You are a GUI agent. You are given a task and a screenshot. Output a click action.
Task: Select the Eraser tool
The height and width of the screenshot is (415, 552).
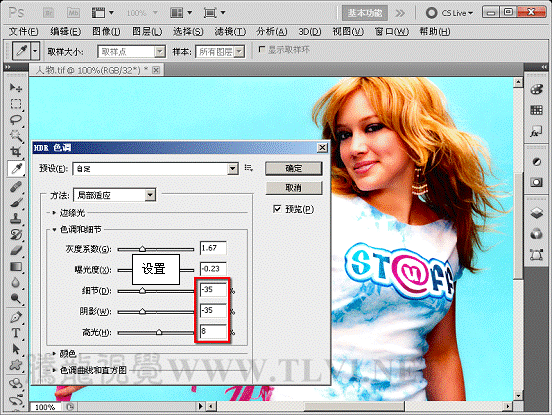coord(15,250)
